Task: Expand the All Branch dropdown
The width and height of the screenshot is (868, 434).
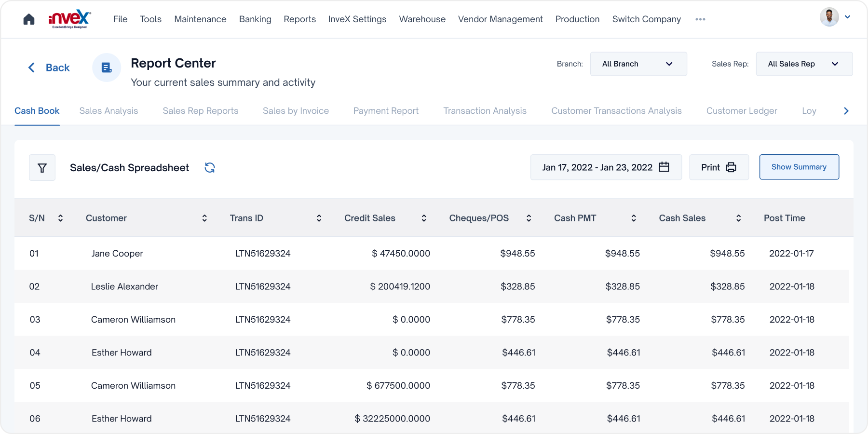Action: pos(638,64)
